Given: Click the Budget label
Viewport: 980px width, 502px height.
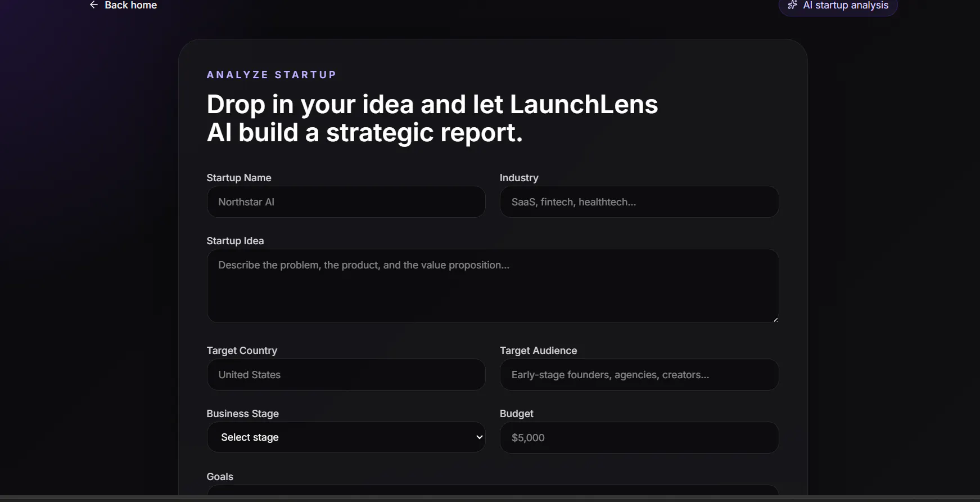Looking at the screenshot, I should pos(516,414).
